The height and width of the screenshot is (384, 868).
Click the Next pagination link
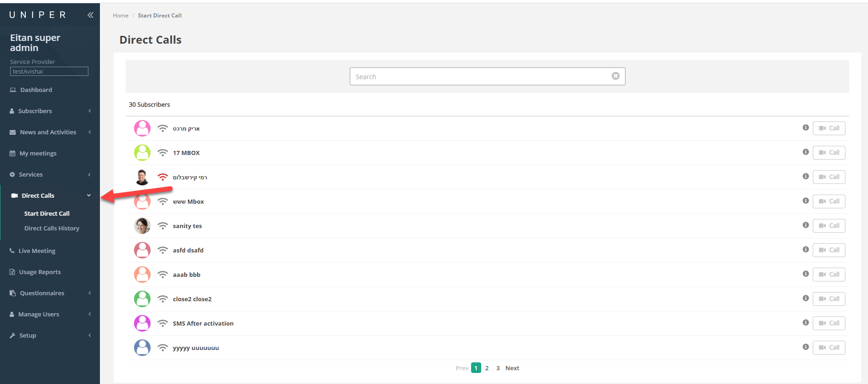(x=512, y=368)
